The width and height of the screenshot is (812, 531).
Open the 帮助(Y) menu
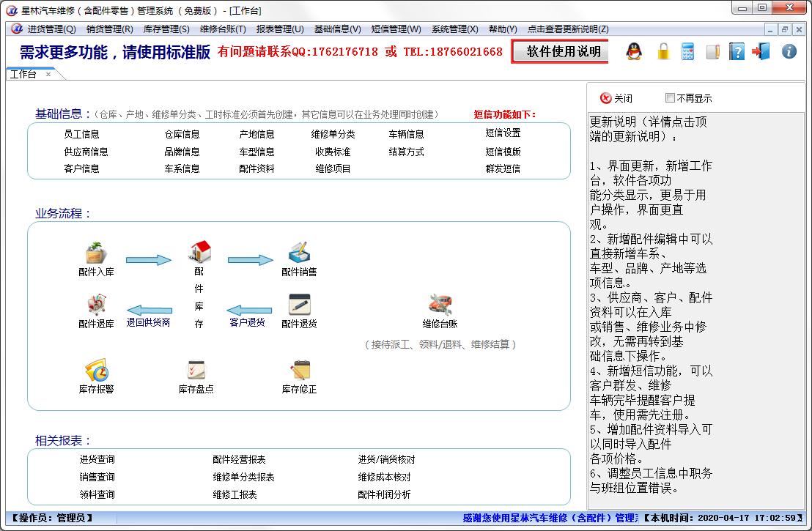click(503, 29)
